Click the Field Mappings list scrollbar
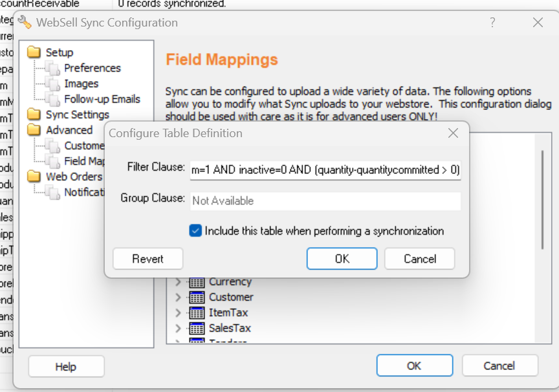Viewport: 559px width, 392px height. [543, 200]
